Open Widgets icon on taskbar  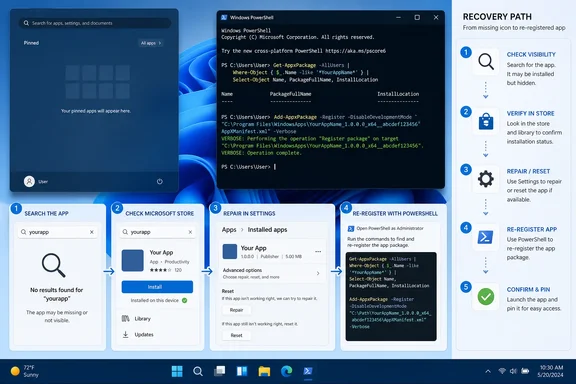pos(242,371)
